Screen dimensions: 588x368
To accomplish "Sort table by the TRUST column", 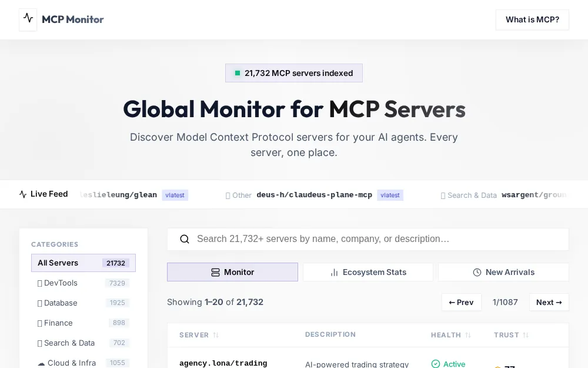I will click(x=511, y=335).
